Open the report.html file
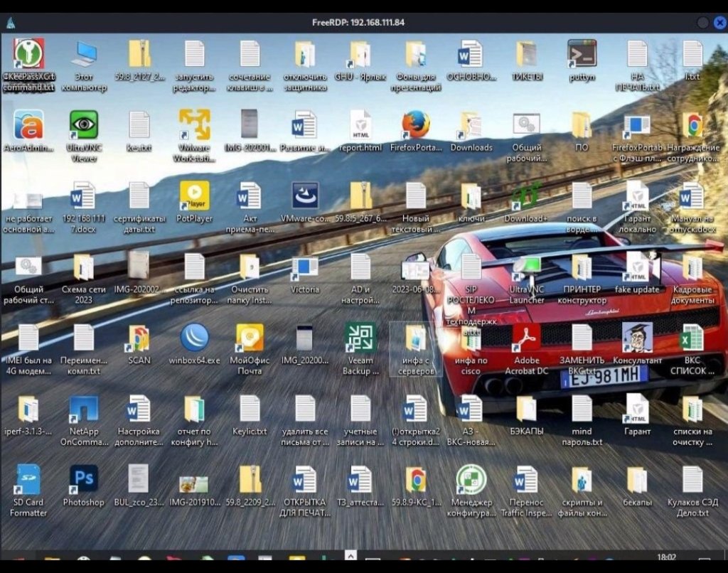Image resolution: width=728 pixels, height=573 pixels. tap(360, 126)
